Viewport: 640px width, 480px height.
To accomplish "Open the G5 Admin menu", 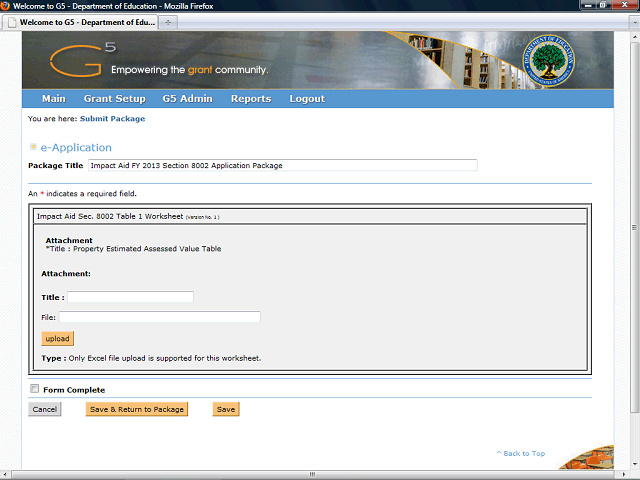I will pyautogui.click(x=187, y=98).
